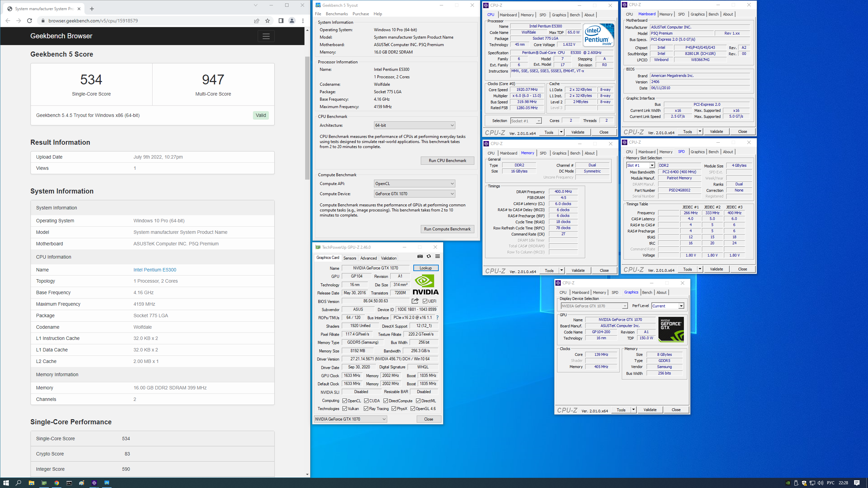868x488 pixels.
Task: Switch to the Advanced tab in GPU-Z
Action: coord(369,258)
